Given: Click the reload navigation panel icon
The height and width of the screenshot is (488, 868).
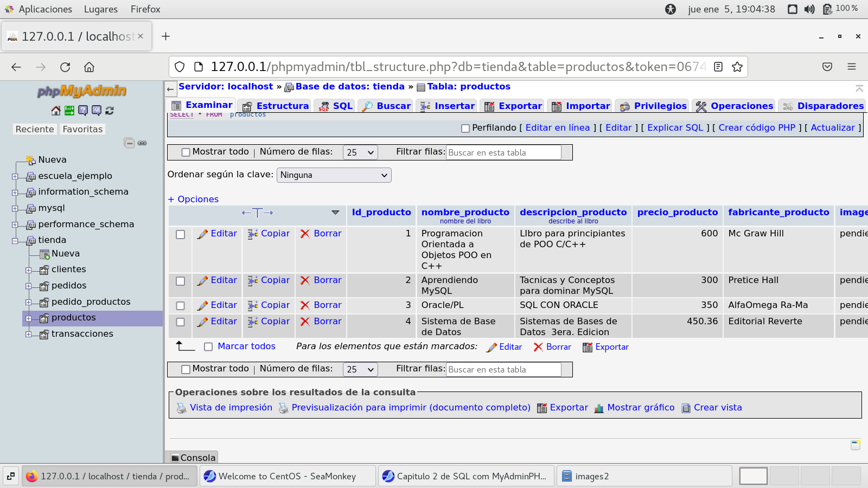Looking at the screenshot, I should pyautogui.click(x=110, y=111).
